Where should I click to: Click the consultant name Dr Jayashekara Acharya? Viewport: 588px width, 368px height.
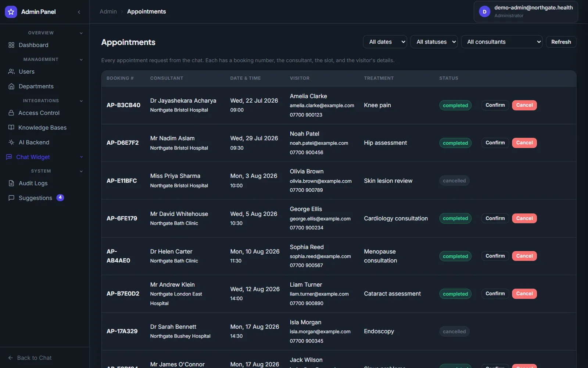(x=183, y=100)
